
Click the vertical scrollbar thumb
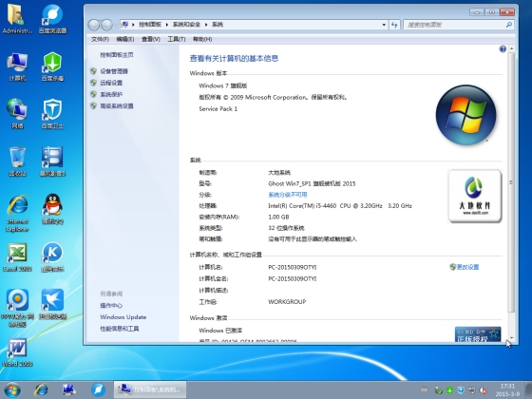(511, 182)
